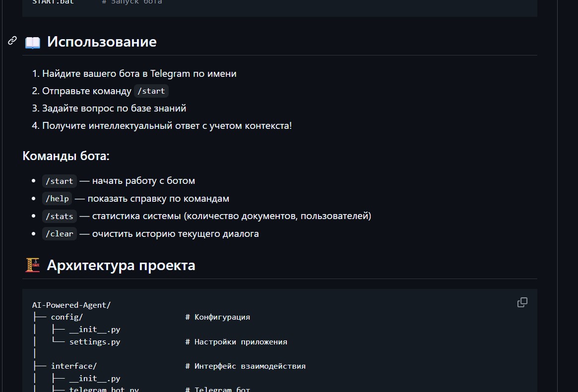Click the Задайте вопрос по базе знаний step
The height and width of the screenshot is (392, 578).
pos(114,108)
